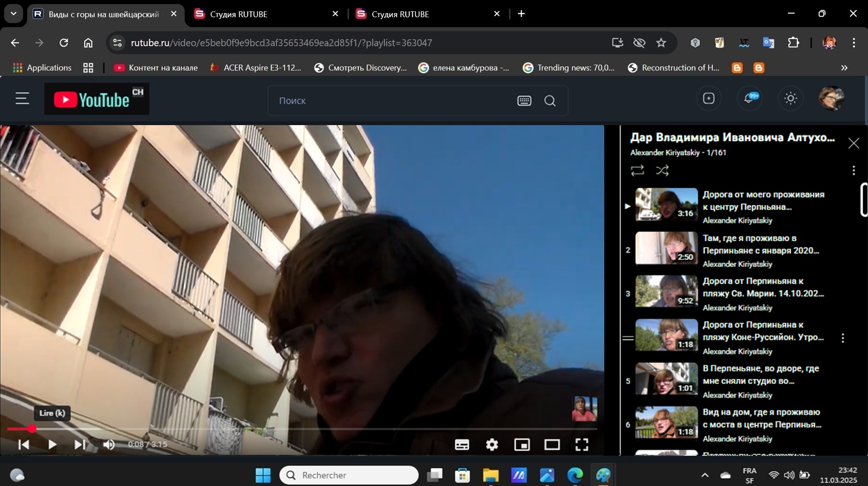Open the tab search dropdown arrow
This screenshot has height=486, width=868.
(x=14, y=14)
